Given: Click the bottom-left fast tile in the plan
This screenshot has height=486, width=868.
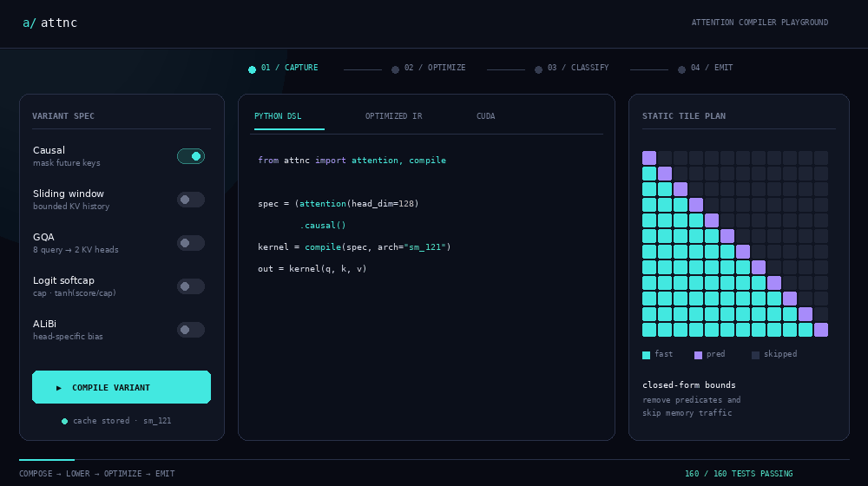Looking at the screenshot, I should tap(649, 330).
